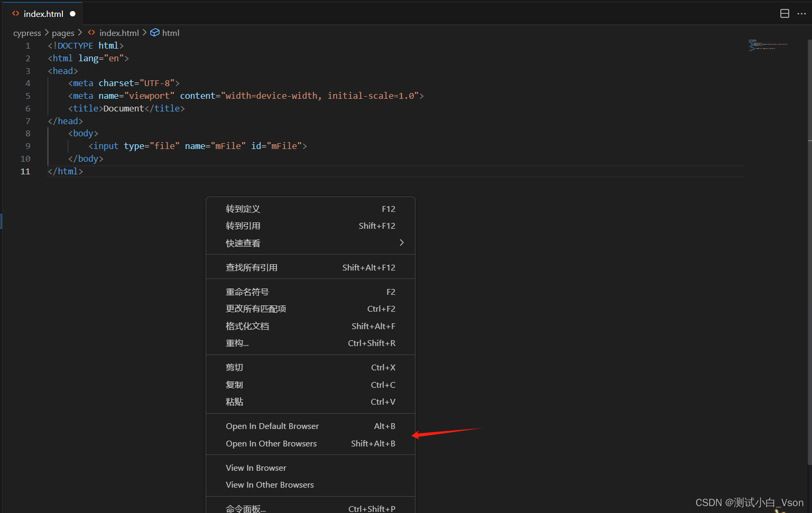Click the opening <head> tag text

[63, 71]
